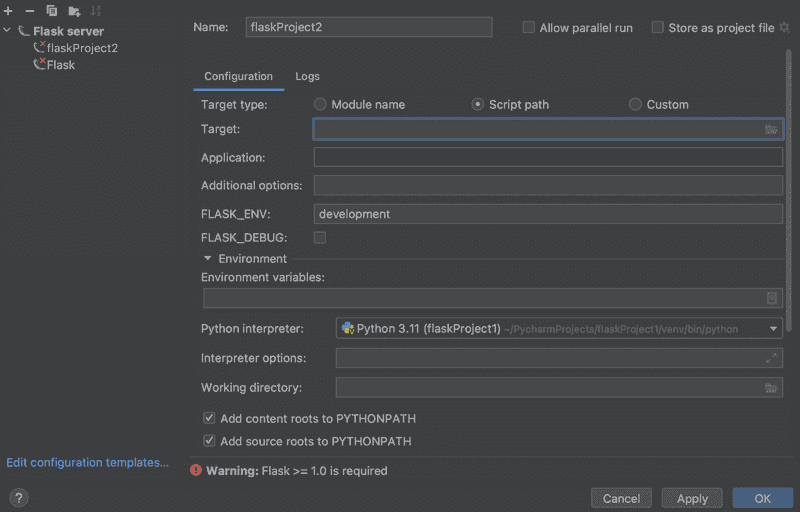800x512 pixels.
Task: Click the FLASK_ENV field
Action: pyautogui.click(x=548, y=214)
